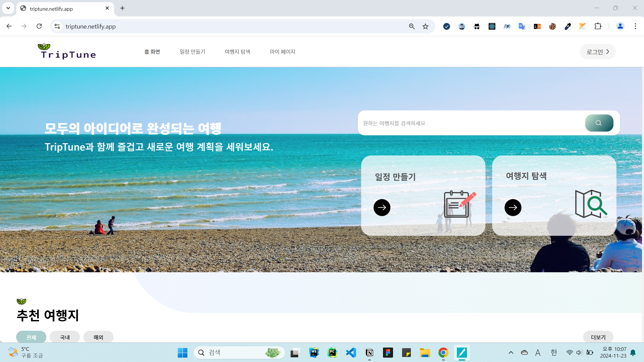This screenshot has width=644, height=362.
Task: Open the Chrome profile avatar
Action: click(620, 26)
